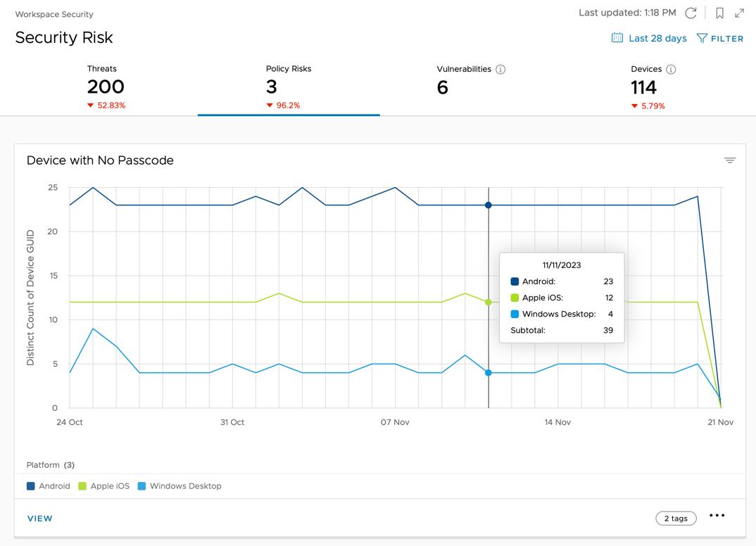Screen dimensions: 756x546
Task: Open widget filter options on Device with No Passcode
Action: click(x=730, y=160)
